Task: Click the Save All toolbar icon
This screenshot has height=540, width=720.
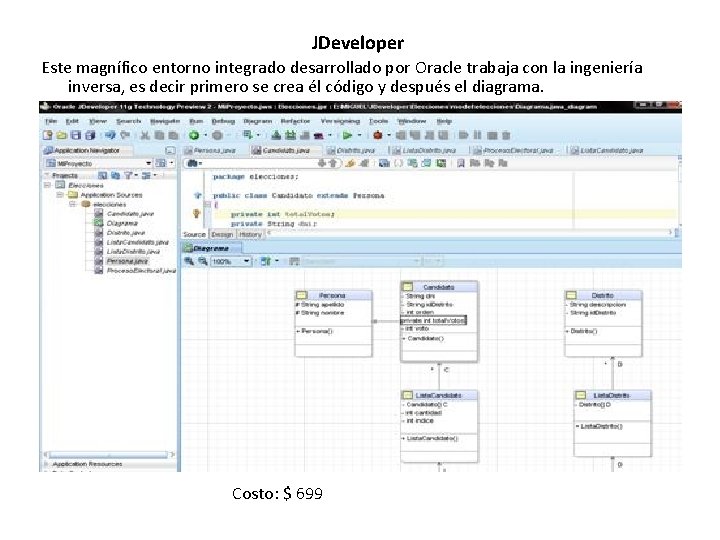Action: (x=90, y=135)
